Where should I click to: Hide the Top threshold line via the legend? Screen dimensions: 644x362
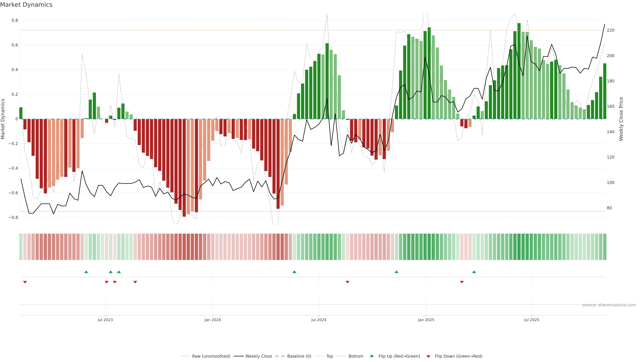pos(330,356)
